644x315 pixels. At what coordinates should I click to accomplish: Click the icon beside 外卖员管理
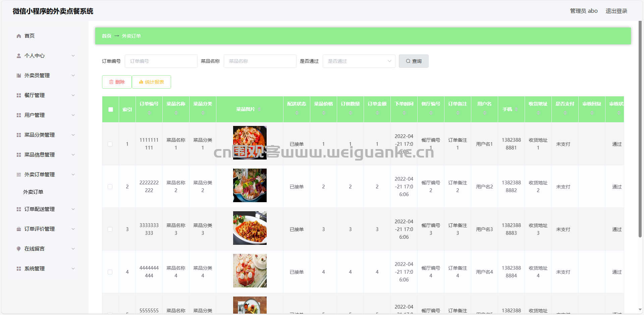coord(19,76)
